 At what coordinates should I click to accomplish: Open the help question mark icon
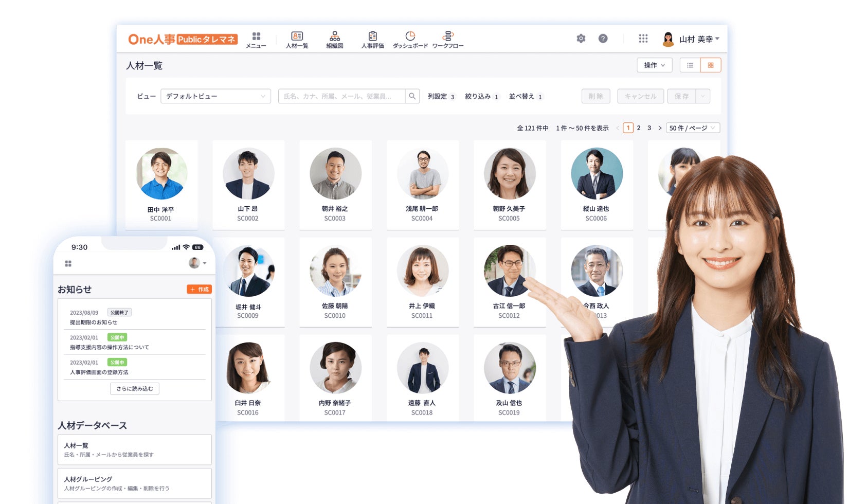[603, 39]
